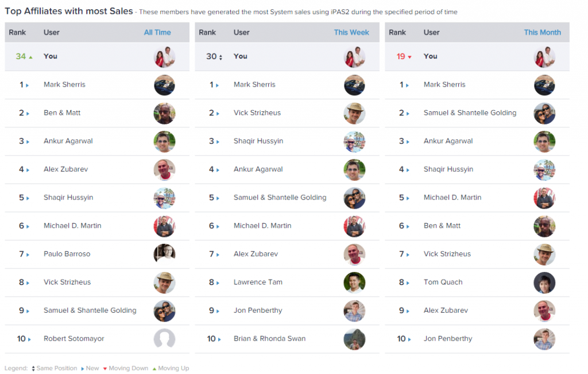Click Tom Quach's profile picture
Screen dimensions: 588x374
[x=544, y=283]
